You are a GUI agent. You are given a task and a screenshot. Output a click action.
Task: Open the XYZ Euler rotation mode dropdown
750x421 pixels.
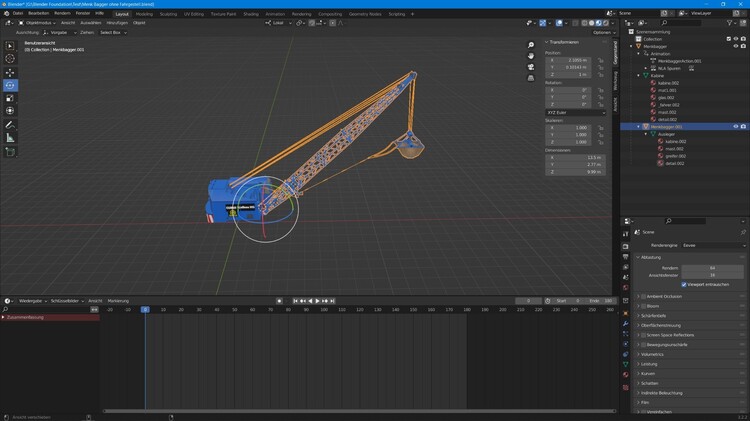[x=576, y=113]
